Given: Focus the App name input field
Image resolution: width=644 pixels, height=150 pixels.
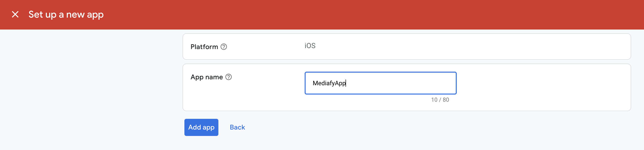Looking at the screenshot, I should click(x=380, y=83).
